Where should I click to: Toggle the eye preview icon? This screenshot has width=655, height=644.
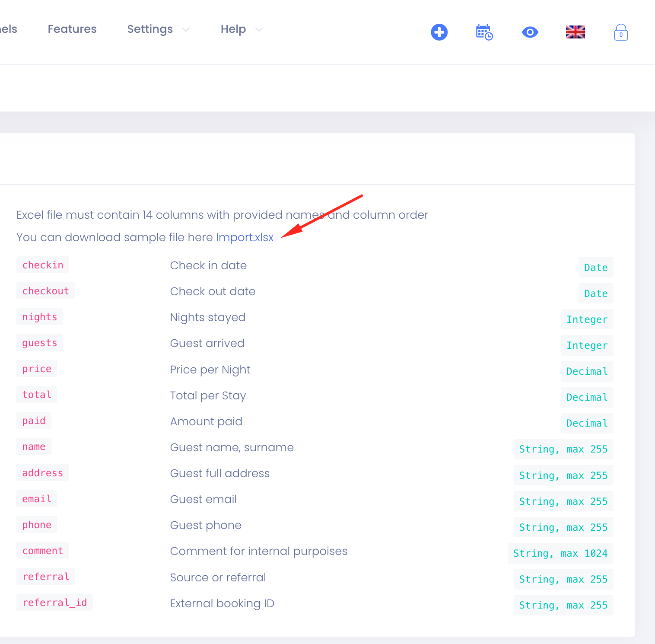pyautogui.click(x=530, y=32)
